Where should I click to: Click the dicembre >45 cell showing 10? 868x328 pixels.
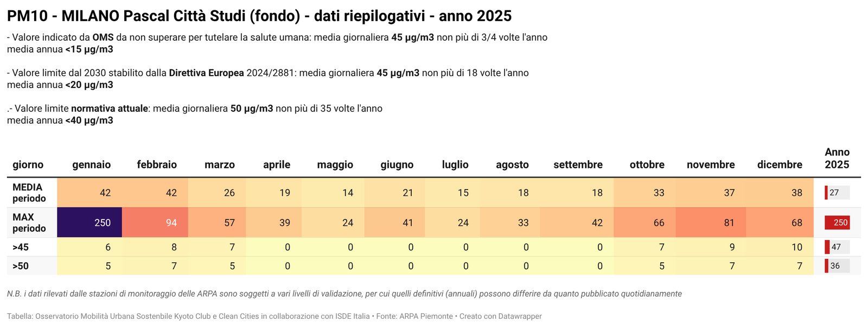click(x=780, y=247)
